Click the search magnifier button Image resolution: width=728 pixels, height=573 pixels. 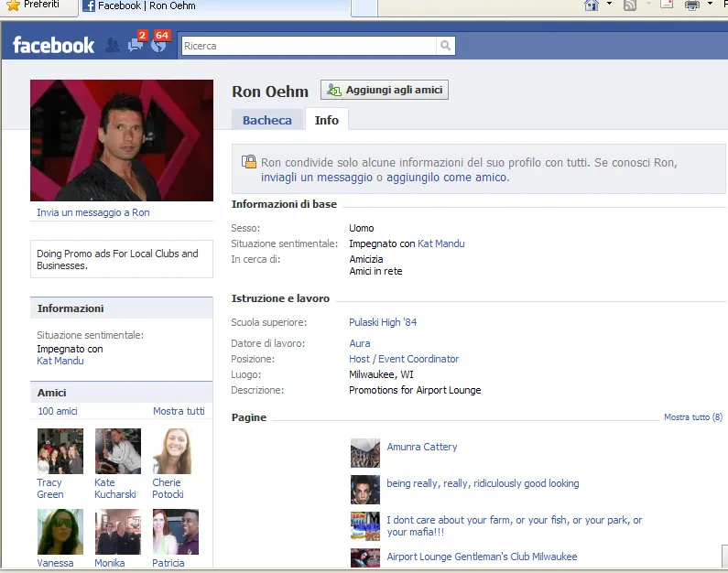click(x=445, y=46)
